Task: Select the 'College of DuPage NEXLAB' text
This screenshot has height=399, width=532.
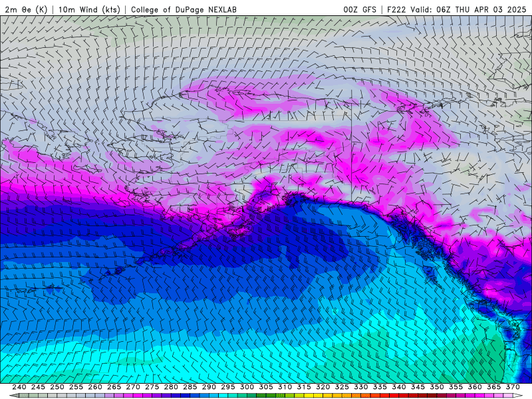Action: [x=184, y=9]
